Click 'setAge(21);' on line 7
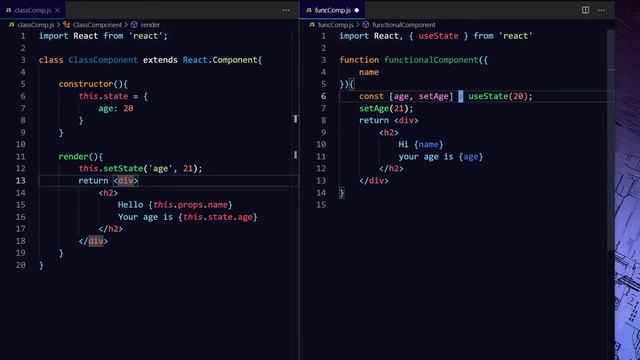Viewport: 640px width, 360px height. point(386,108)
